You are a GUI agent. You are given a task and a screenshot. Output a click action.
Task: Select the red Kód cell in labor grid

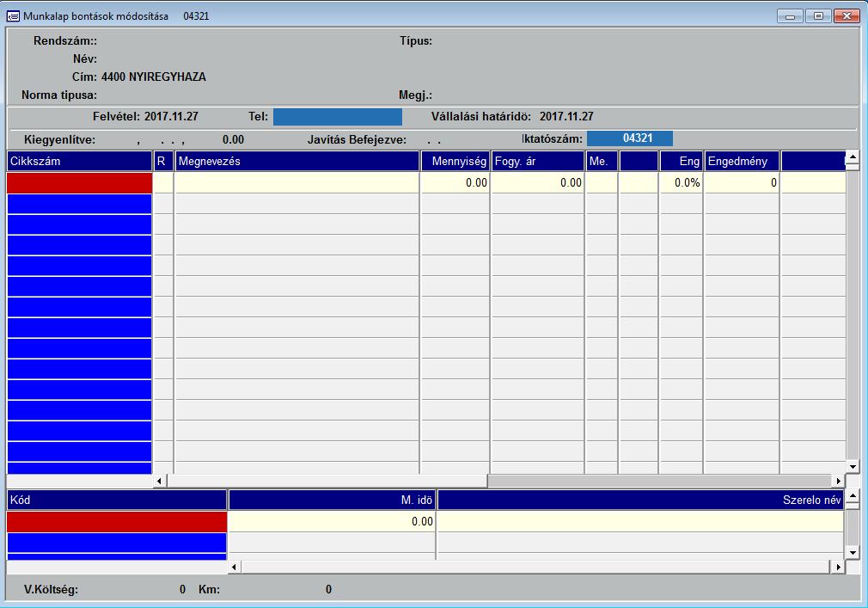117,522
